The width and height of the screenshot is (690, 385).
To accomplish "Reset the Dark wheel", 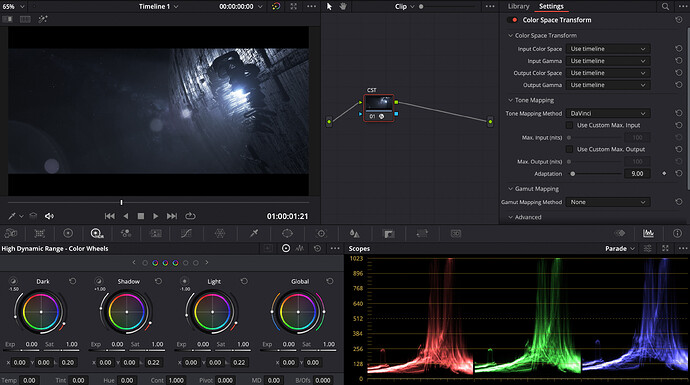I will point(73,281).
